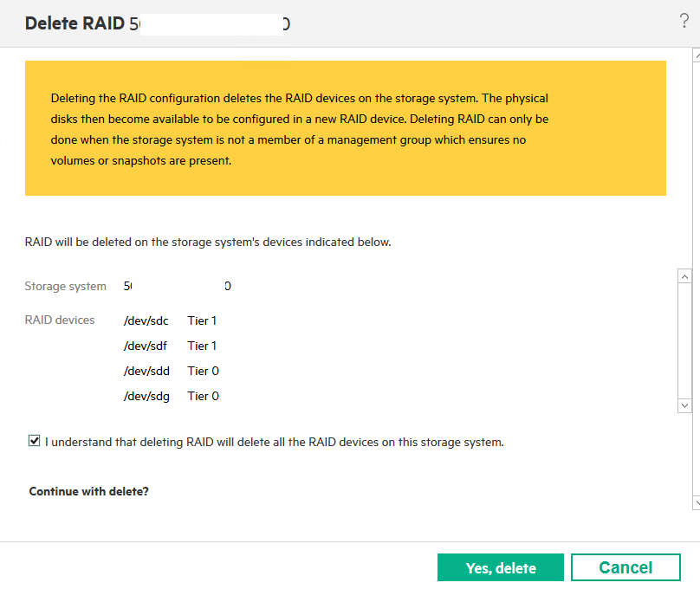
Task: Uncheck the 'I understand that deleting RAID' checkbox
Action: click(34, 441)
